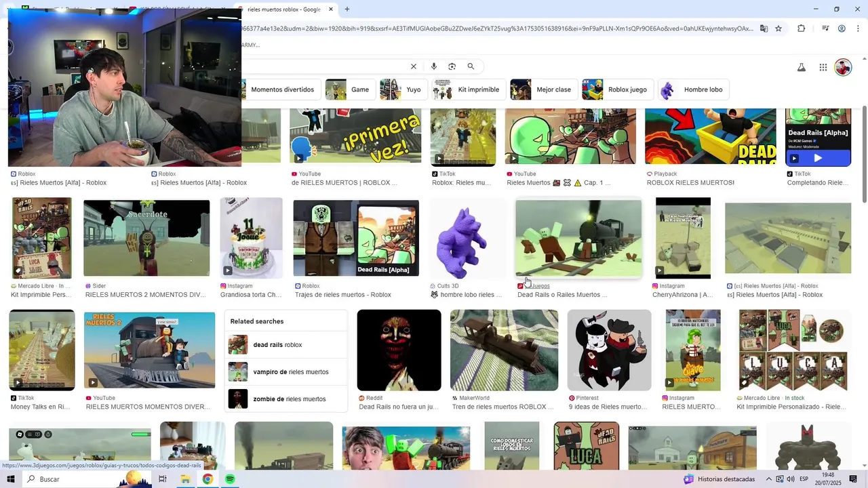Viewport: 868px width, 488px height.
Task: Open the 3D printed train MakerWorld image
Action: pos(505,350)
